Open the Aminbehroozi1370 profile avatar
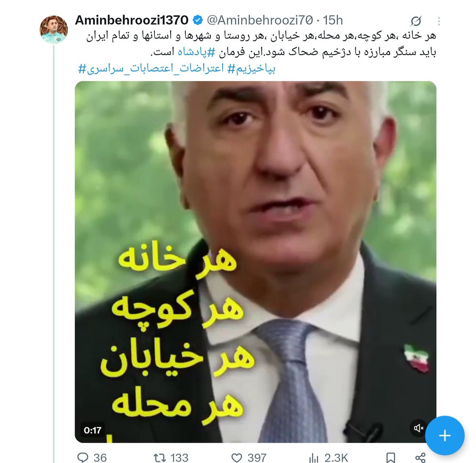The width and height of the screenshot is (476, 463). 54,29
